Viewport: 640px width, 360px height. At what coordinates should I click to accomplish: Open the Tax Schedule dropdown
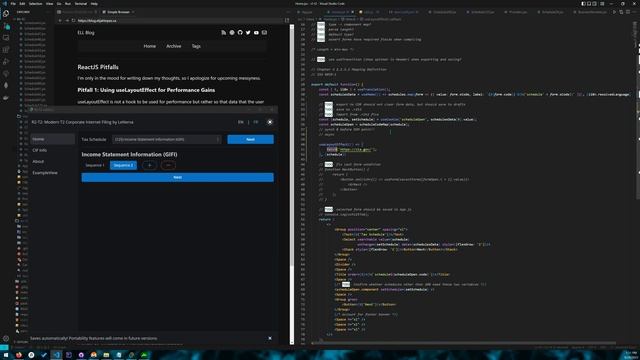[x=167, y=140]
